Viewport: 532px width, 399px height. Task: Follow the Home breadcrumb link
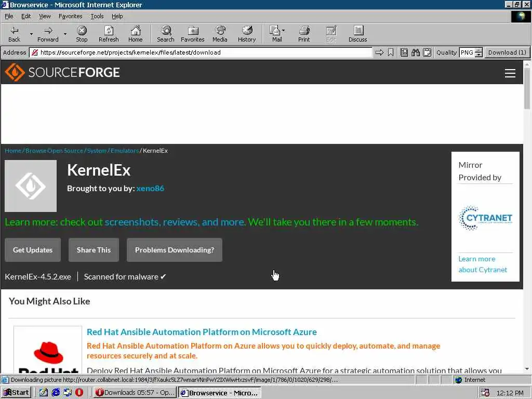pyautogui.click(x=13, y=151)
